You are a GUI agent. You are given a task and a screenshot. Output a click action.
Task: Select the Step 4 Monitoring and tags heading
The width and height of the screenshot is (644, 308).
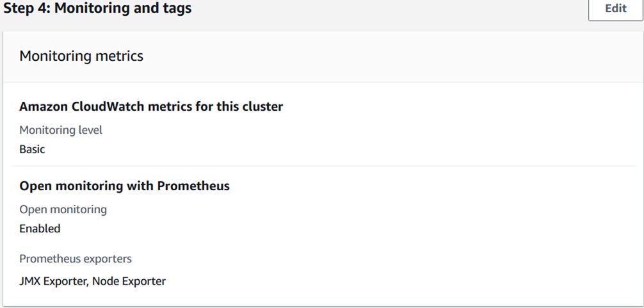tap(96, 9)
